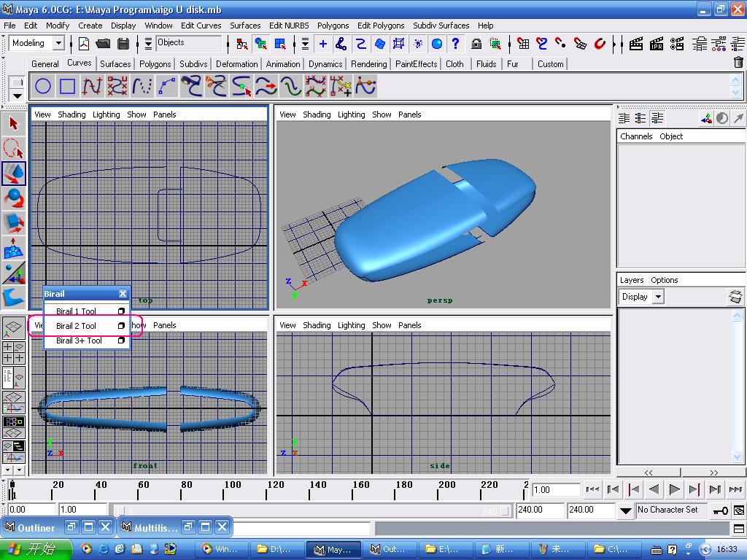This screenshot has width=747, height=560.
Task: Click the layer editor >> button
Action: point(713,472)
